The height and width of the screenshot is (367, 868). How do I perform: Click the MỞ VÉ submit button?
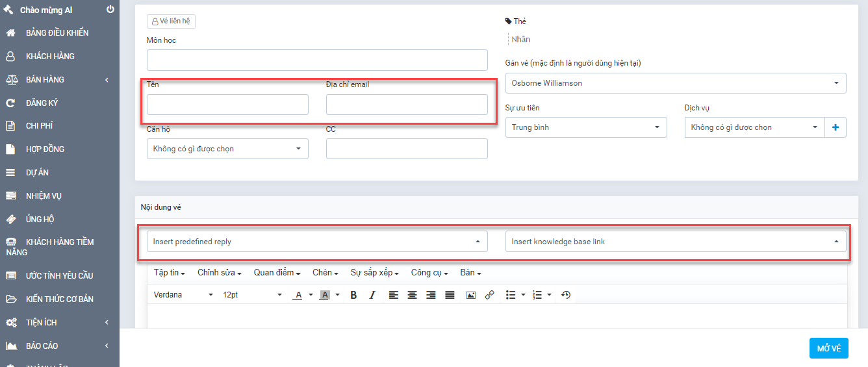tap(828, 349)
